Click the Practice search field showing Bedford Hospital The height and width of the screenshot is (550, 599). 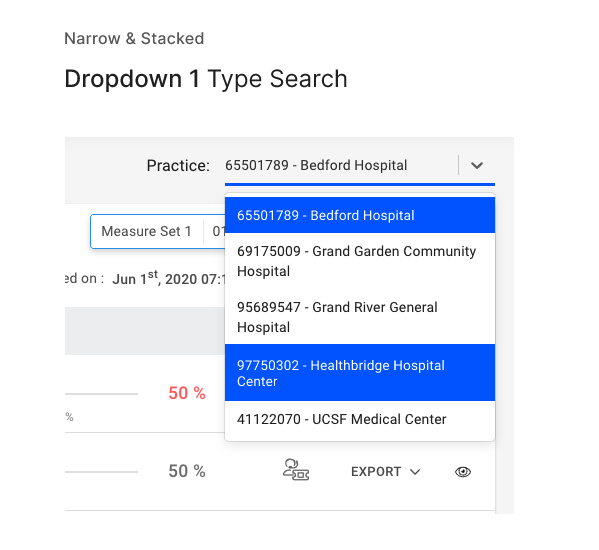point(341,165)
